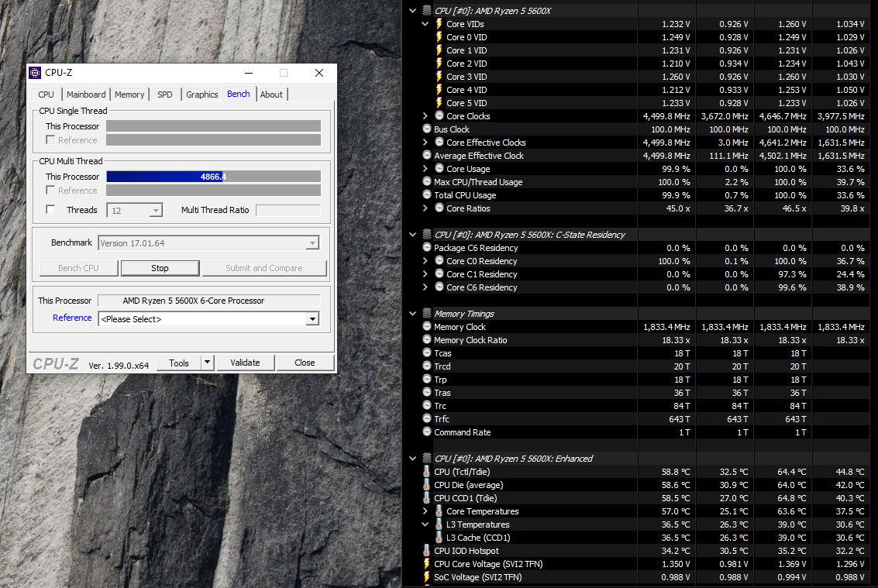Viewport: 878px width, 588px height.
Task: Click the Bench CPU button
Action: coord(78,268)
